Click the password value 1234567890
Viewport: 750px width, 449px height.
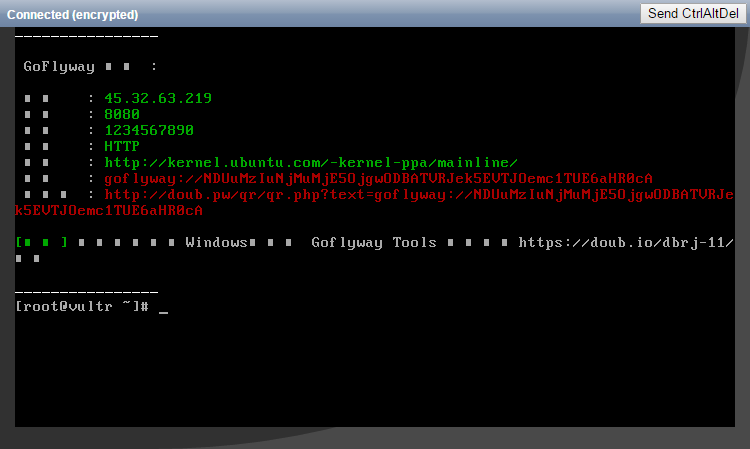[x=149, y=130]
